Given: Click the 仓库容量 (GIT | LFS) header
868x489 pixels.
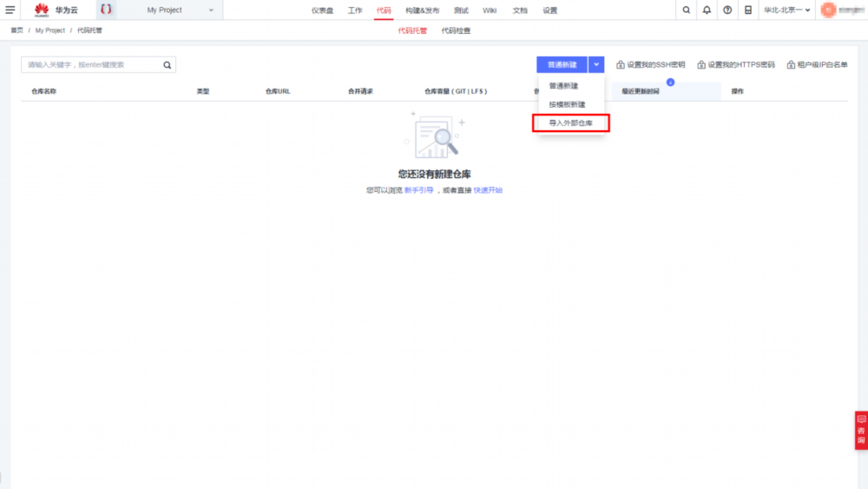Looking at the screenshot, I should pos(456,91).
